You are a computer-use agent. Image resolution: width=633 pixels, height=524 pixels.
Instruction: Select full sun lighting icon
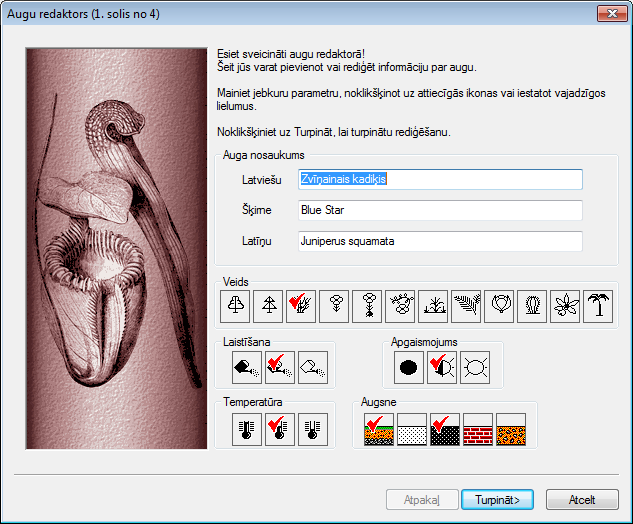[x=475, y=368]
